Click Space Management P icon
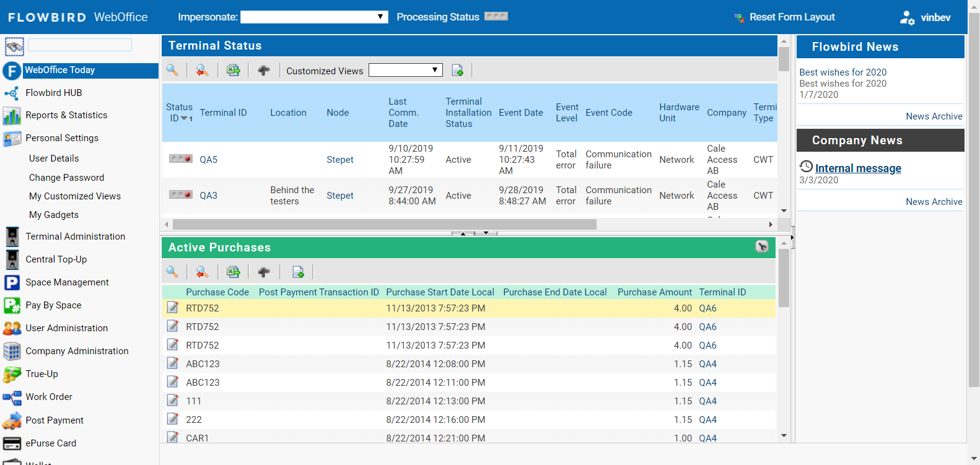This screenshot has width=980, height=465. click(12, 282)
